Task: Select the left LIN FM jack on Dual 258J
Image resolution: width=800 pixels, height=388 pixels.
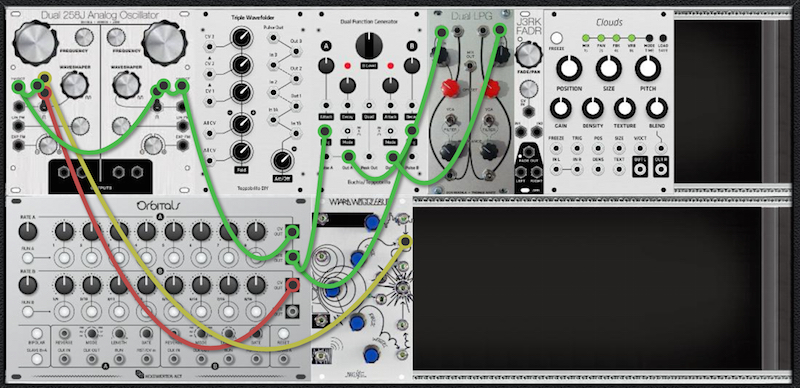Action: (19, 125)
